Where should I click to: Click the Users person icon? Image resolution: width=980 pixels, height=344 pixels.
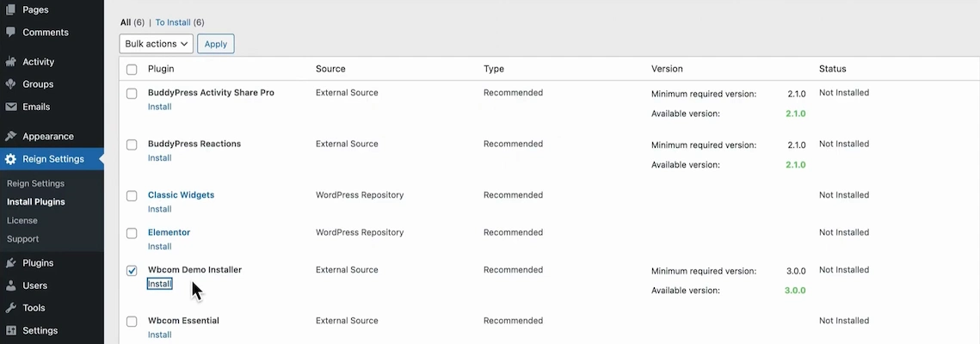coord(10,286)
